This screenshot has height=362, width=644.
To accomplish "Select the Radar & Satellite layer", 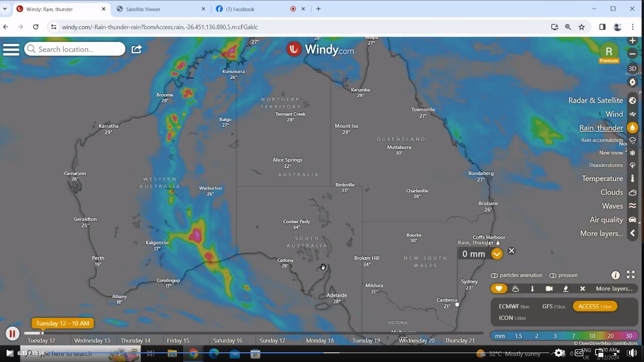I will click(x=596, y=101).
